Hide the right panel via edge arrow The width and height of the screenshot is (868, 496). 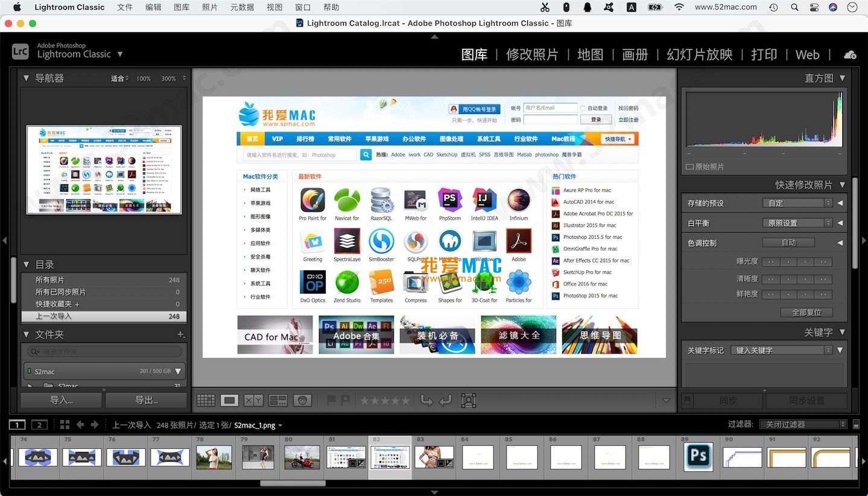click(863, 240)
